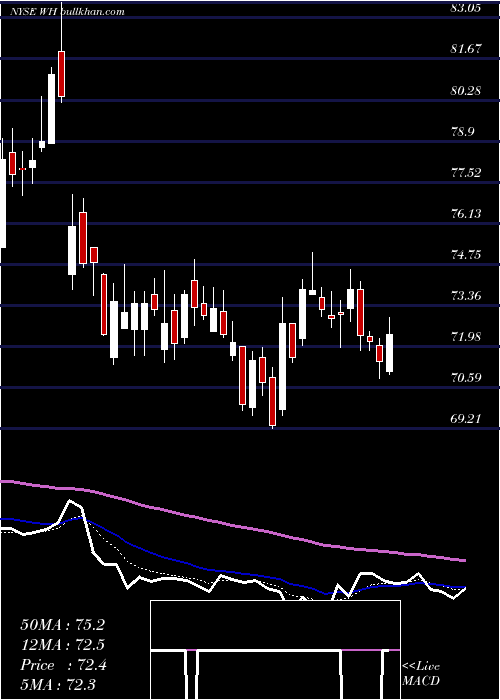Viewport: 500px width, 700px height.
Task: Click the 71.98 price axis label
Action: tap(466, 337)
